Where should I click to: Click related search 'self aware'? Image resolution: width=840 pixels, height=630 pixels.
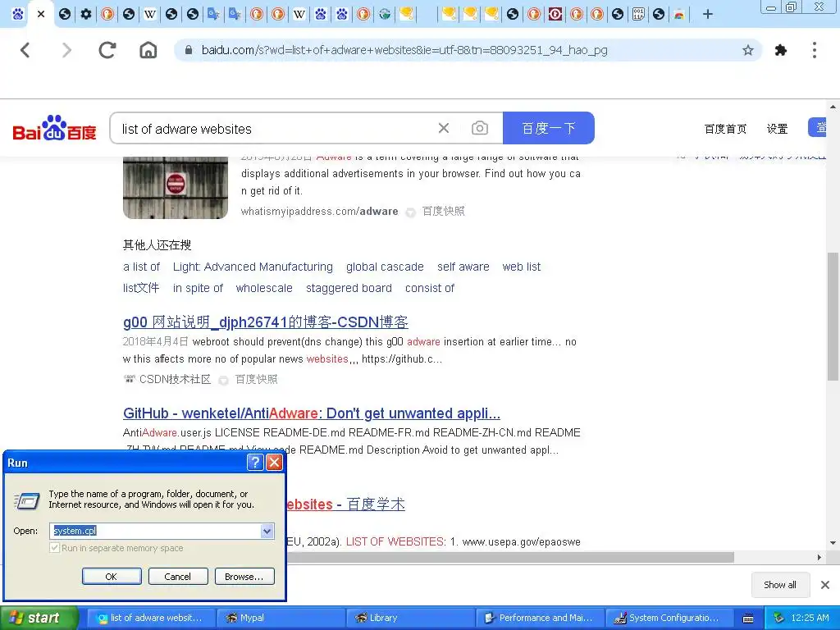(463, 267)
